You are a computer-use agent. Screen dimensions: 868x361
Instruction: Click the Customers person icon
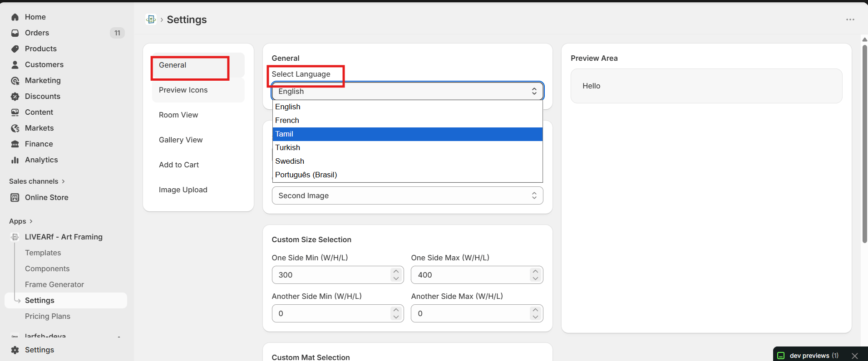(15, 65)
